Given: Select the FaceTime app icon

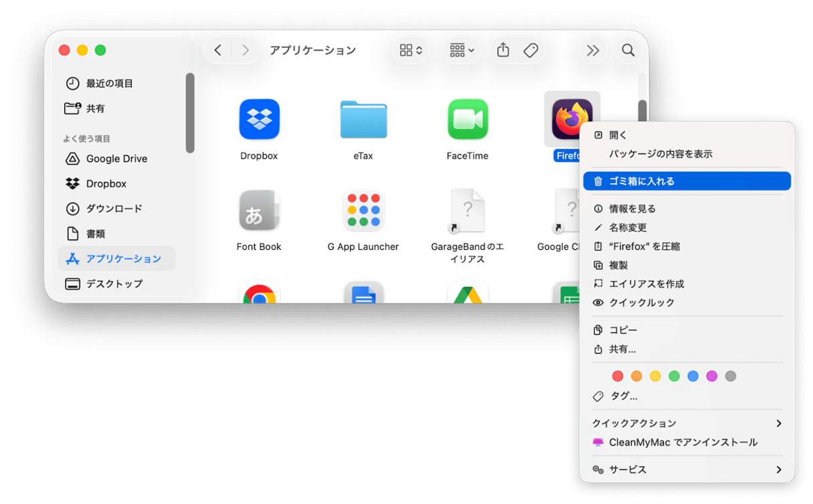Looking at the screenshot, I should tap(467, 119).
